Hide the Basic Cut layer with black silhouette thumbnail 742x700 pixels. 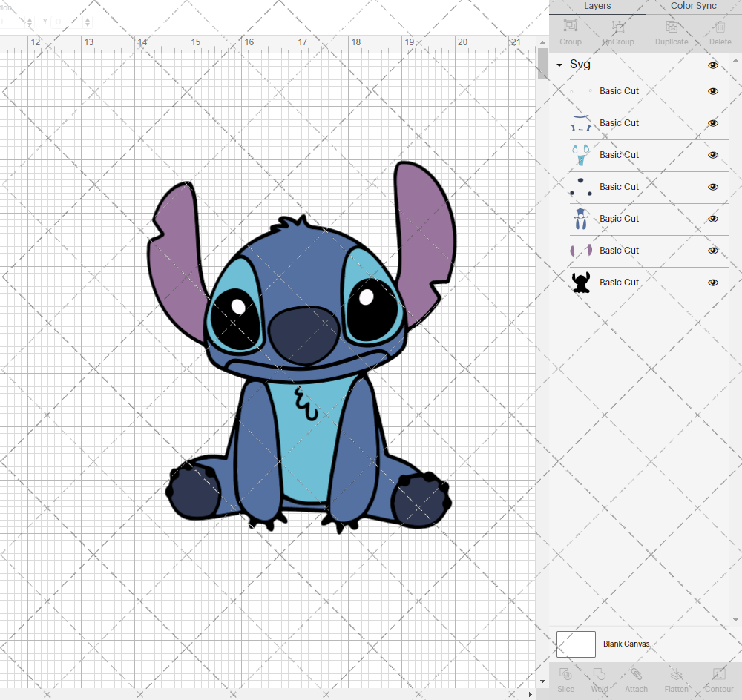[x=712, y=283]
